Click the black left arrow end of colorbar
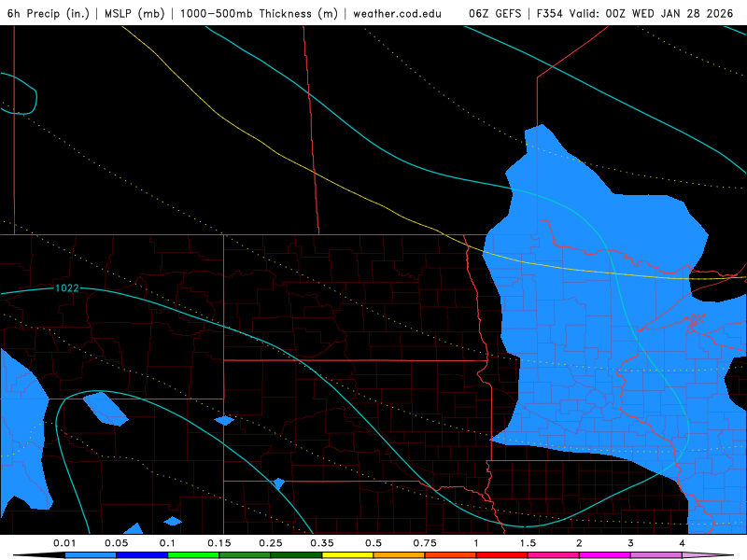 click(39, 555)
